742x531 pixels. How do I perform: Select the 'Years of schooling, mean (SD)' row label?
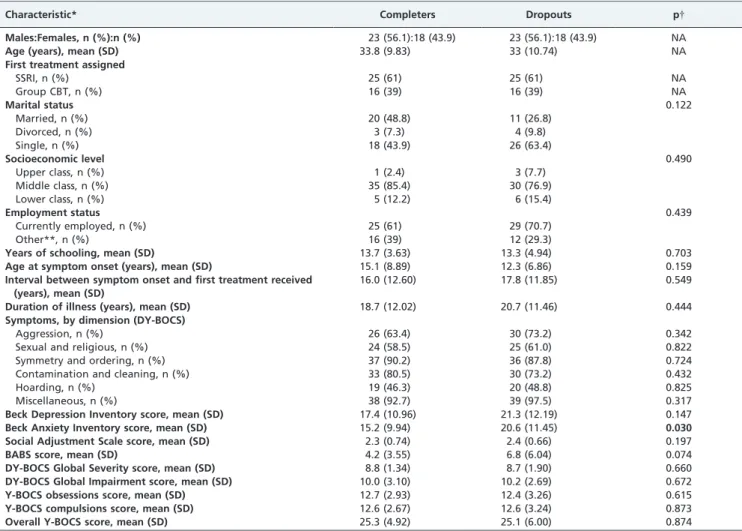point(80,253)
